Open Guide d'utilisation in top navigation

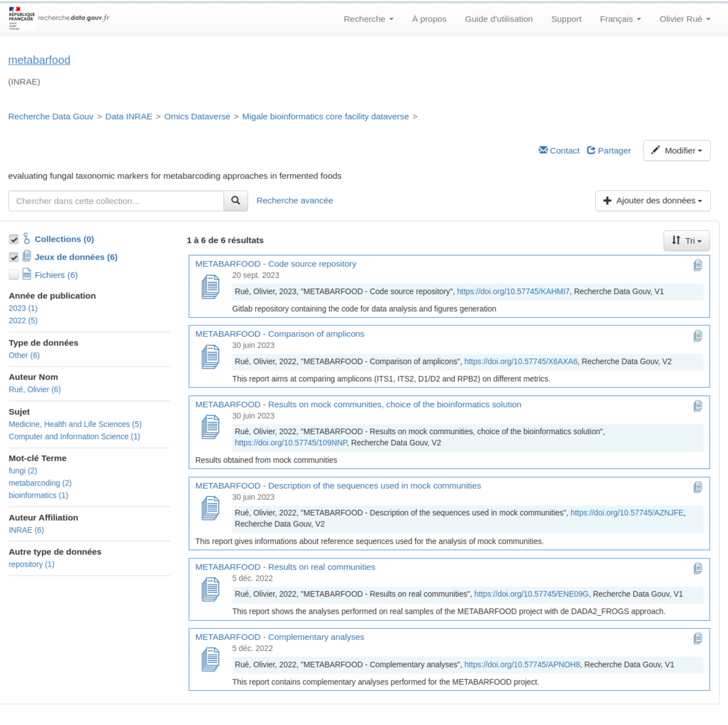click(498, 19)
